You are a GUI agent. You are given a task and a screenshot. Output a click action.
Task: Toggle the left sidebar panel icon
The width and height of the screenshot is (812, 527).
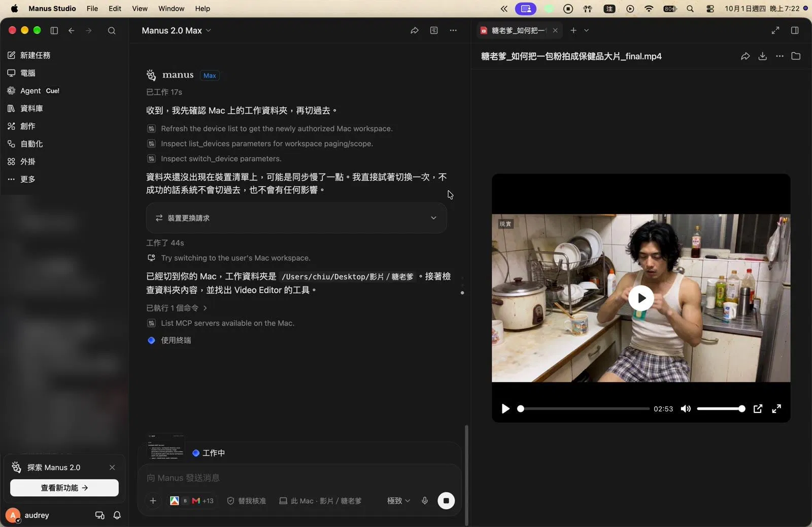point(54,30)
